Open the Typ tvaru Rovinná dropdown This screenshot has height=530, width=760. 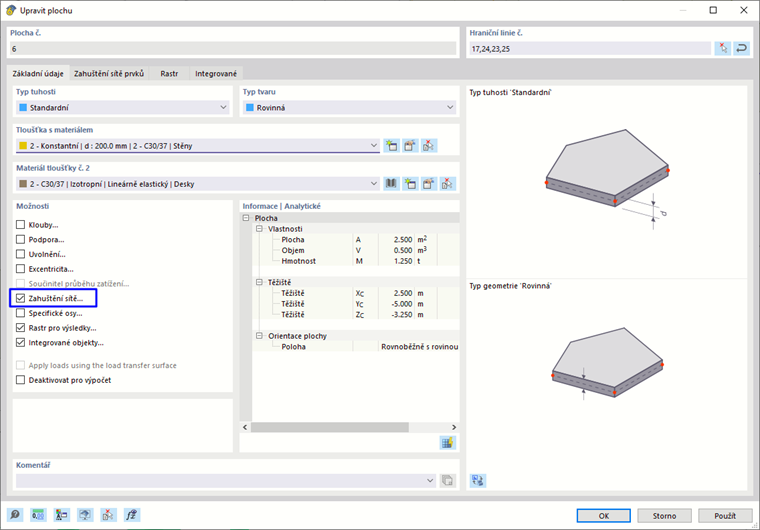[x=349, y=108]
